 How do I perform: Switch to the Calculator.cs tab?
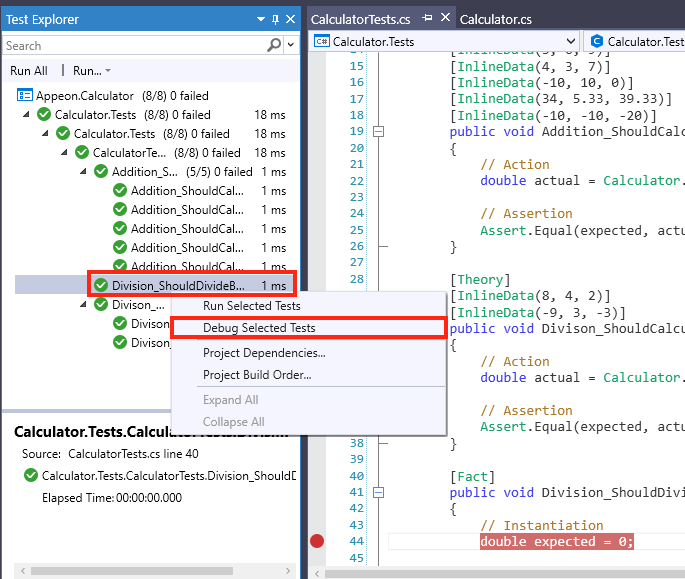tap(495, 20)
